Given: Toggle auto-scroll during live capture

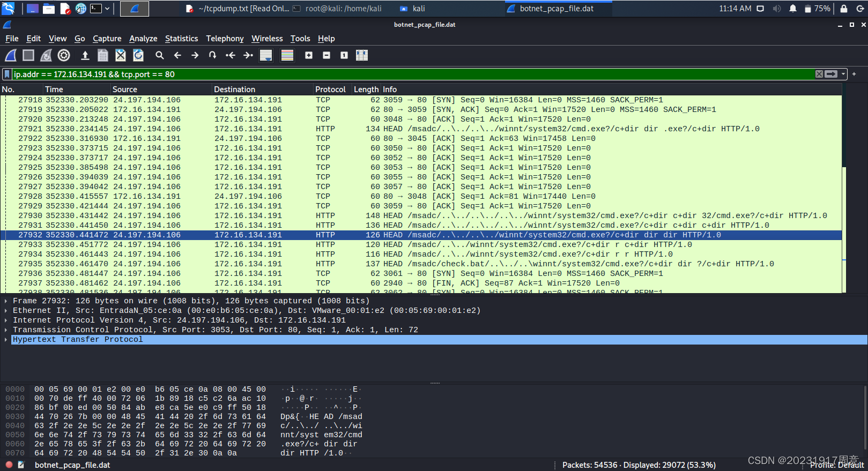Looking at the screenshot, I should (x=266, y=55).
